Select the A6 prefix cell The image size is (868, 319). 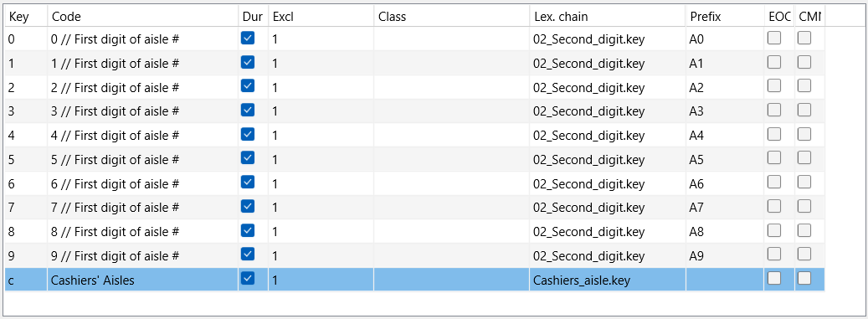pos(725,183)
